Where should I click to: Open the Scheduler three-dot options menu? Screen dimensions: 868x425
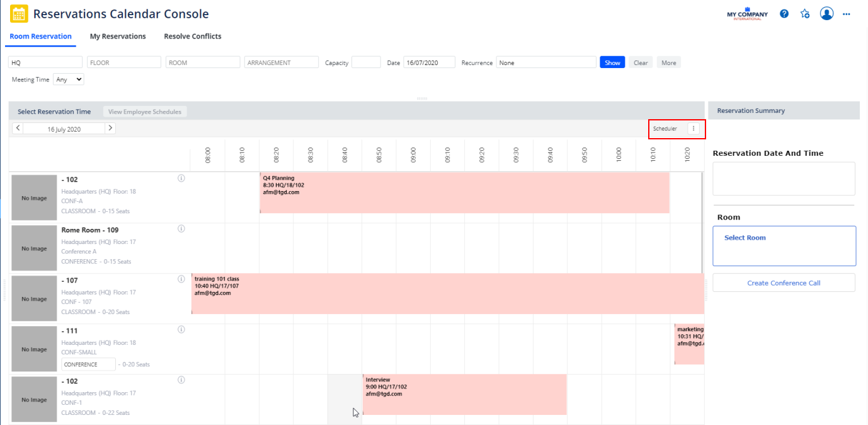(694, 129)
